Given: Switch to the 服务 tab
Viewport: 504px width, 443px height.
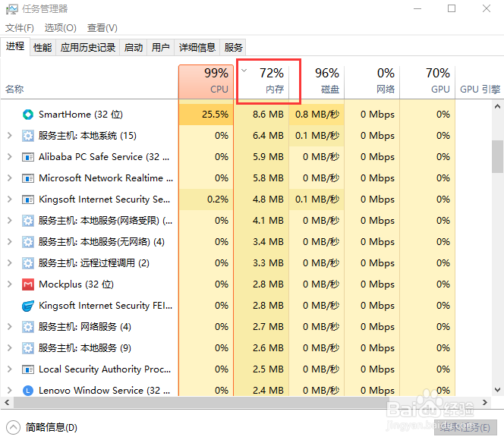Looking at the screenshot, I should (233, 48).
